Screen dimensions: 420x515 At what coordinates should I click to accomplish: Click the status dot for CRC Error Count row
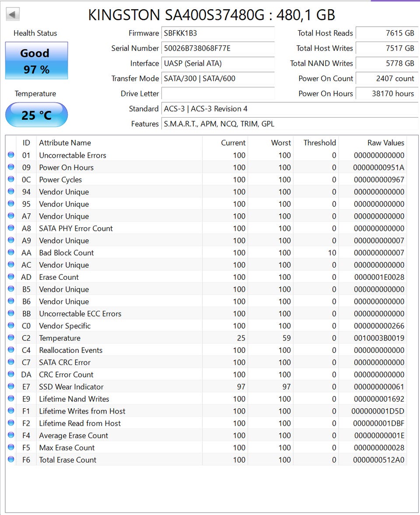(11, 374)
